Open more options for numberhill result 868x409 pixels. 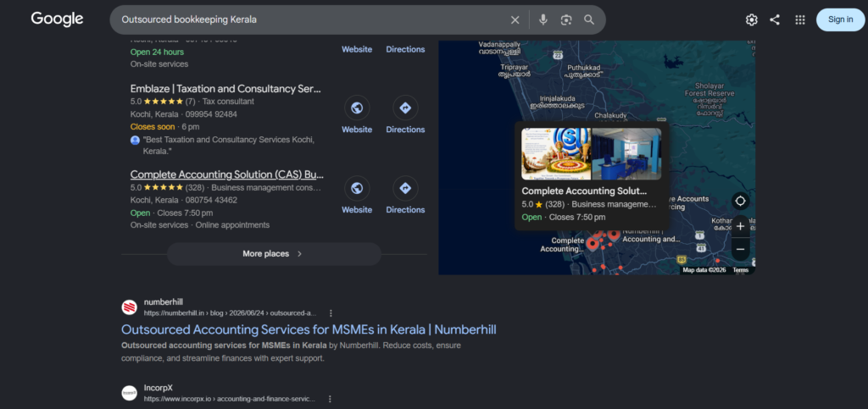331,313
